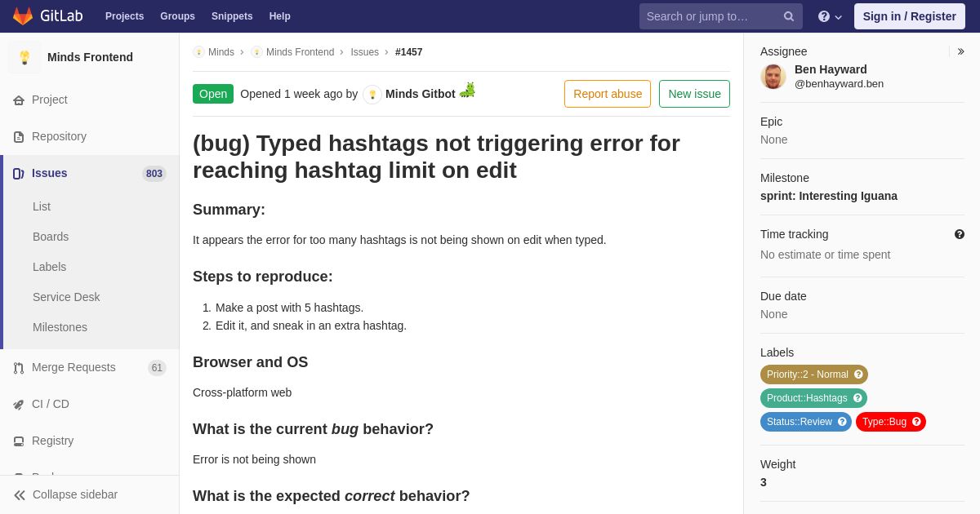Click the Product::Hashtags label
Screen dimensions: 980x514
(807, 398)
